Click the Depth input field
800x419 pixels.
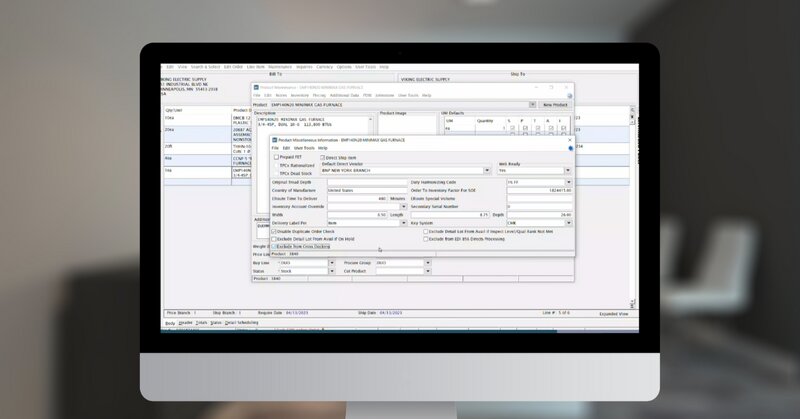539,215
